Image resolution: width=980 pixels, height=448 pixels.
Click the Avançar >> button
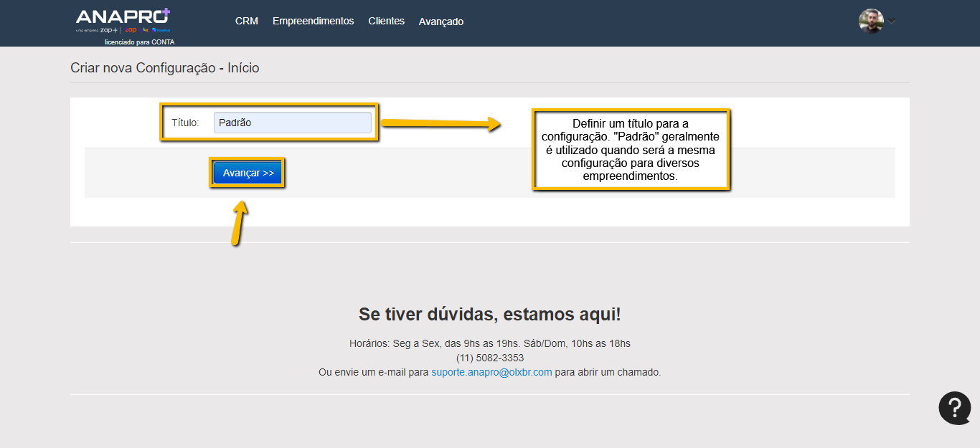pos(248,173)
